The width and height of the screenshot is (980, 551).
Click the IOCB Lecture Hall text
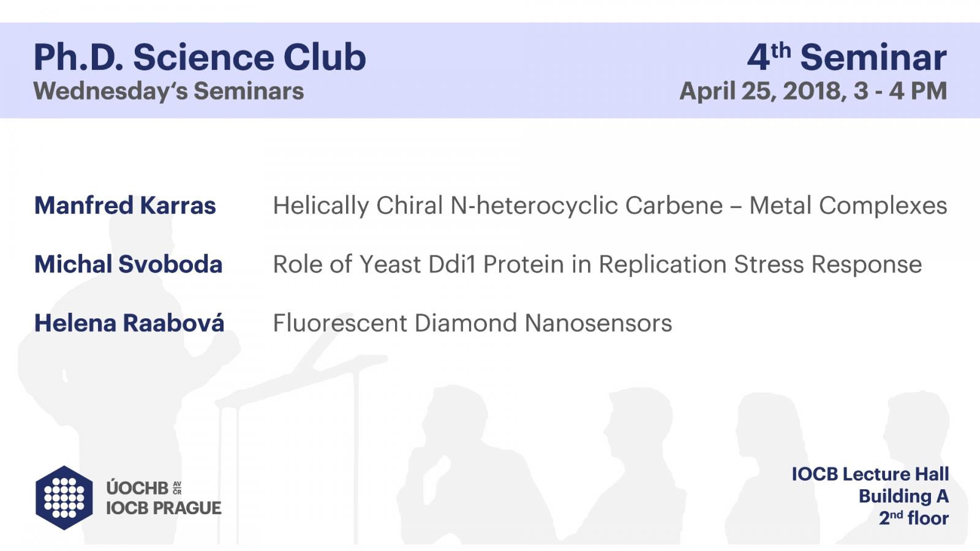click(x=870, y=474)
